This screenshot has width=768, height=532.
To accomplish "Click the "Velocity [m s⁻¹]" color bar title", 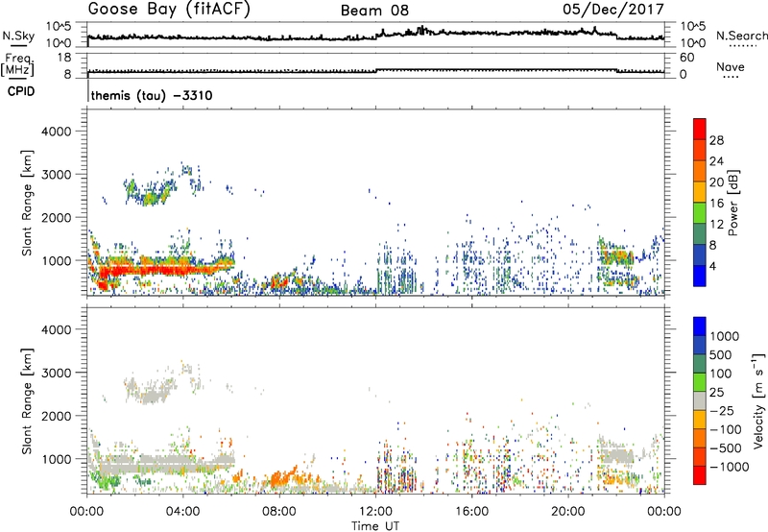I will (x=758, y=400).
